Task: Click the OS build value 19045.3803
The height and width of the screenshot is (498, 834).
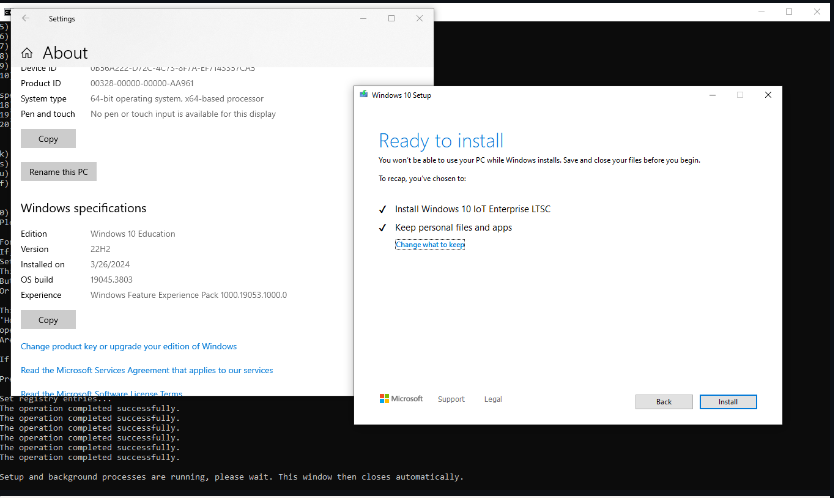Action: coord(111,279)
